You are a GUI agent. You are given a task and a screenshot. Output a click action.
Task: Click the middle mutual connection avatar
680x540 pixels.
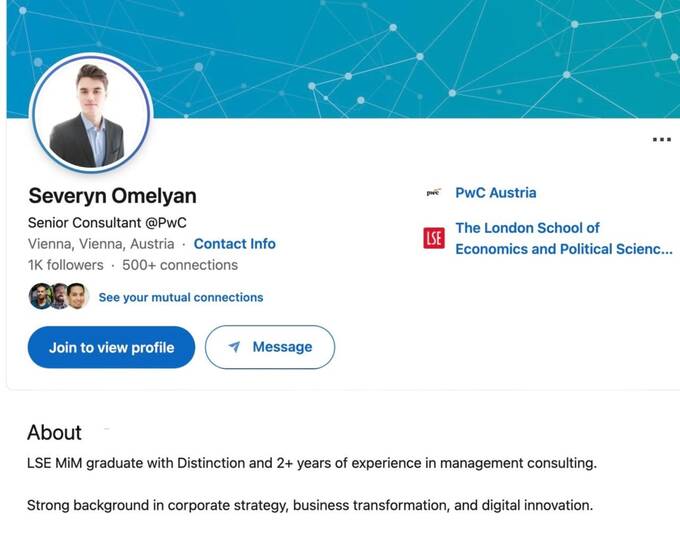point(59,296)
